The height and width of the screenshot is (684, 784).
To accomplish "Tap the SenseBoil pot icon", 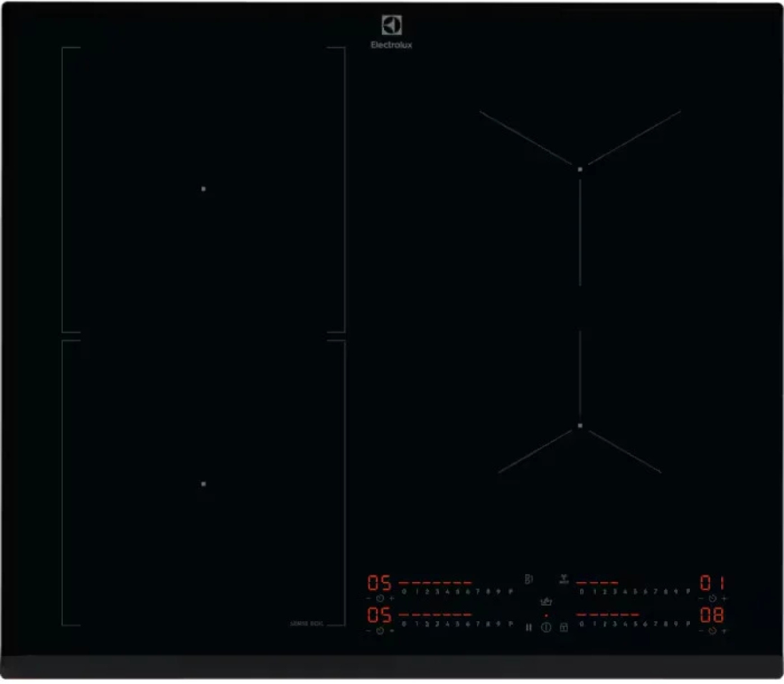I will [546, 601].
